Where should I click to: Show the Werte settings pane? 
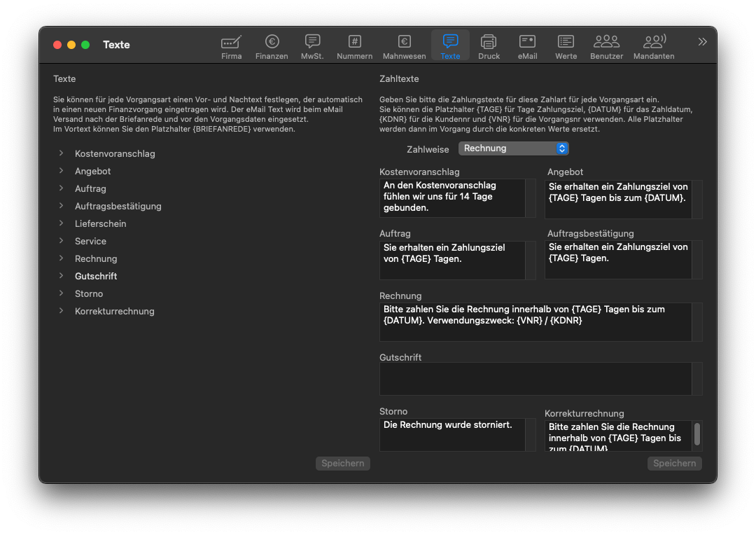click(x=566, y=46)
